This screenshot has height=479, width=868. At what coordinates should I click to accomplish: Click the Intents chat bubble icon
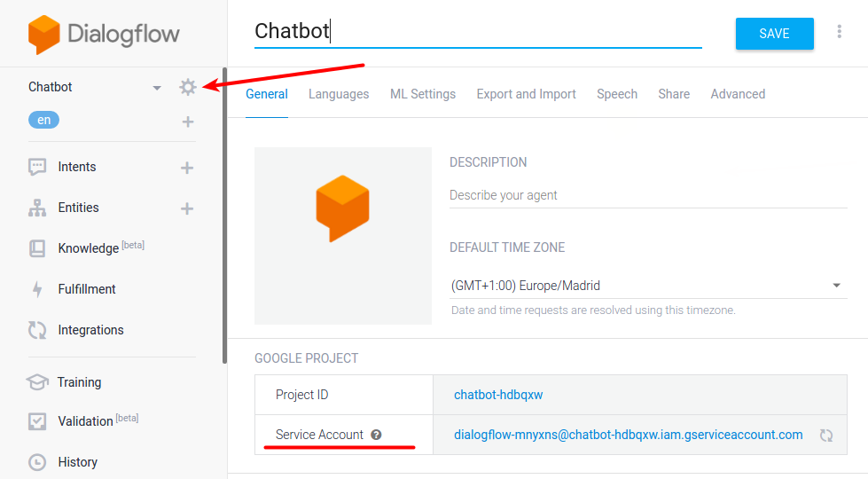(37, 167)
